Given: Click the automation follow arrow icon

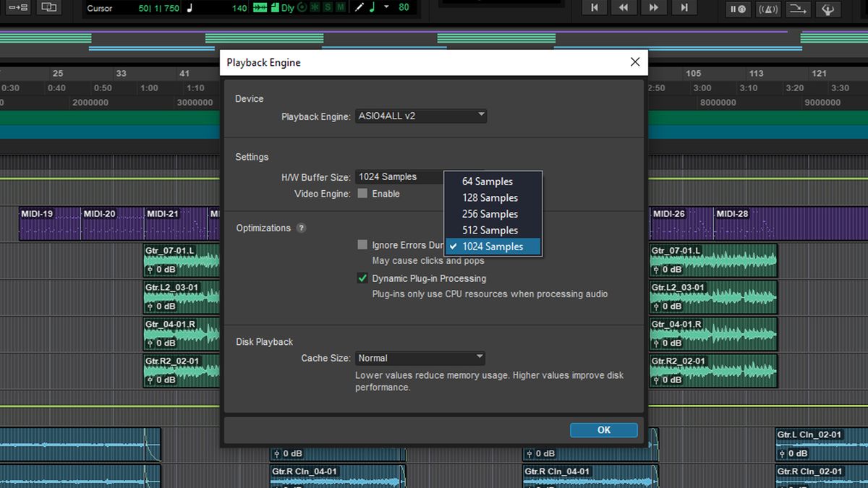Looking at the screenshot, I should 798,9.
